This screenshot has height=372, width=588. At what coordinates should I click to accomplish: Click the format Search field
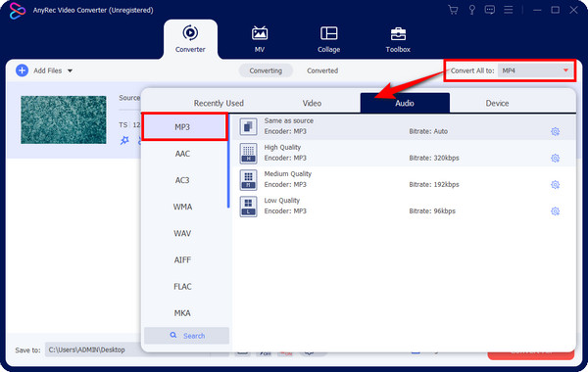point(187,336)
